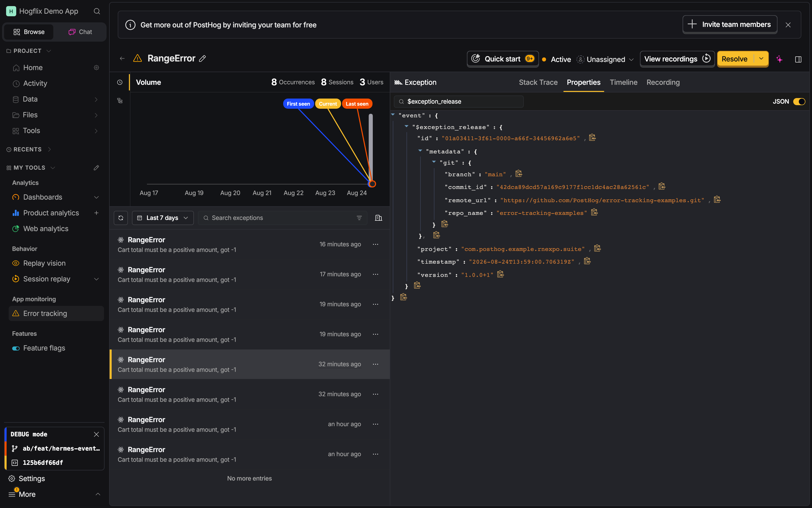Copy the commit_id value

tap(662, 186)
